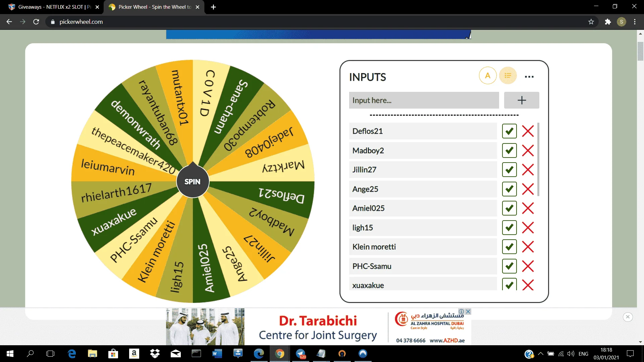Screen dimensions: 644x362
Task: Click the plus button to add input
Action: click(x=521, y=100)
